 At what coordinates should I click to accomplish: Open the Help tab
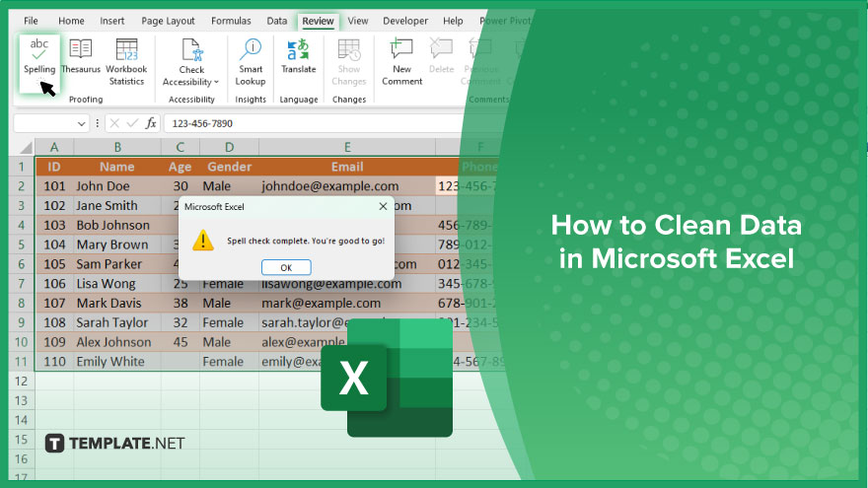[x=453, y=21]
